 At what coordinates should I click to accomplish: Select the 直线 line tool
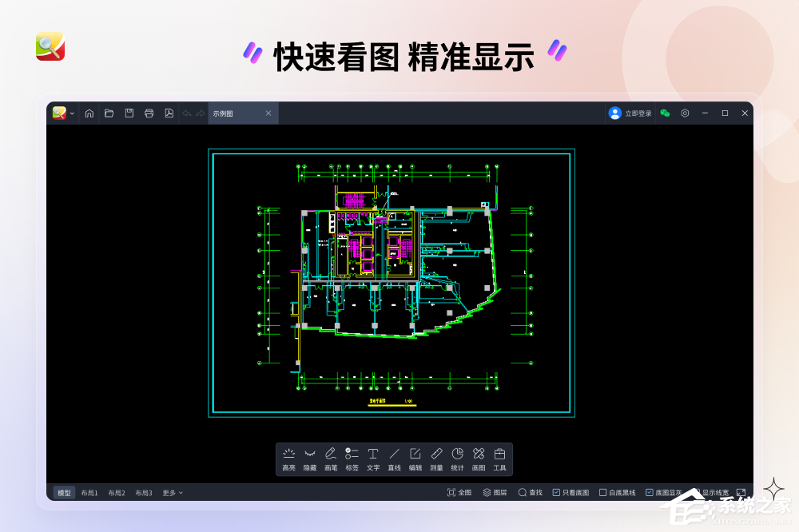[x=395, y=459]
